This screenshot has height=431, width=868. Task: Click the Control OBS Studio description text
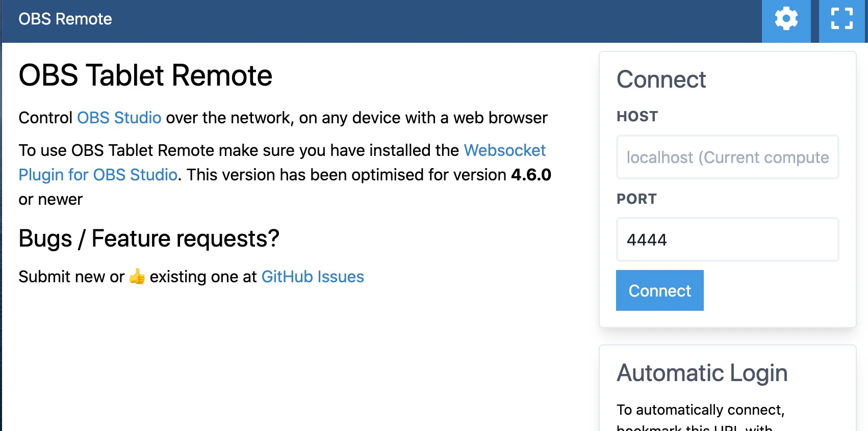[283, 118]
